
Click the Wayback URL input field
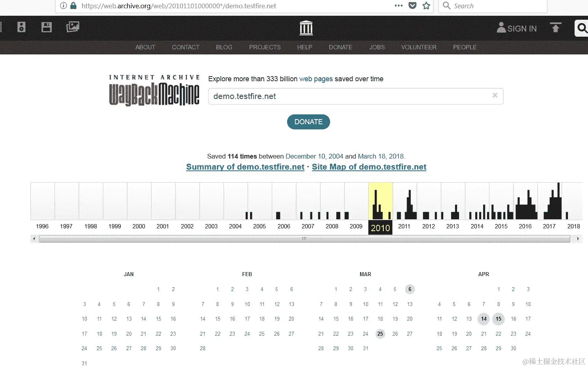point(356,96)
